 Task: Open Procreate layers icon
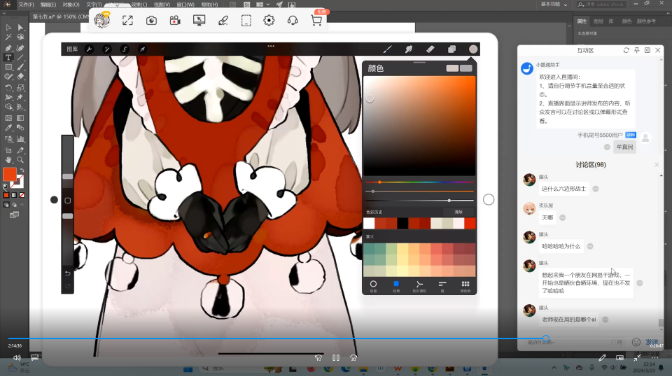[452, 49]
